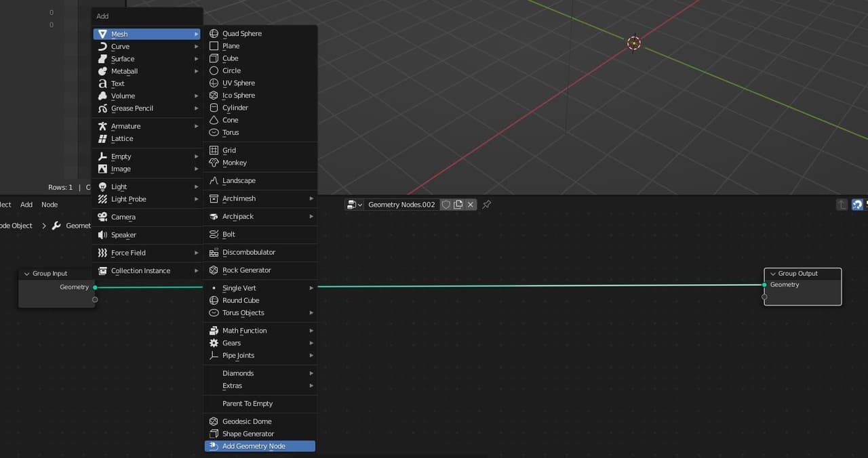Rename the Geometry Nodes.002 field
868x458 pixels.
pyautogui.click(x=401, y=205)
